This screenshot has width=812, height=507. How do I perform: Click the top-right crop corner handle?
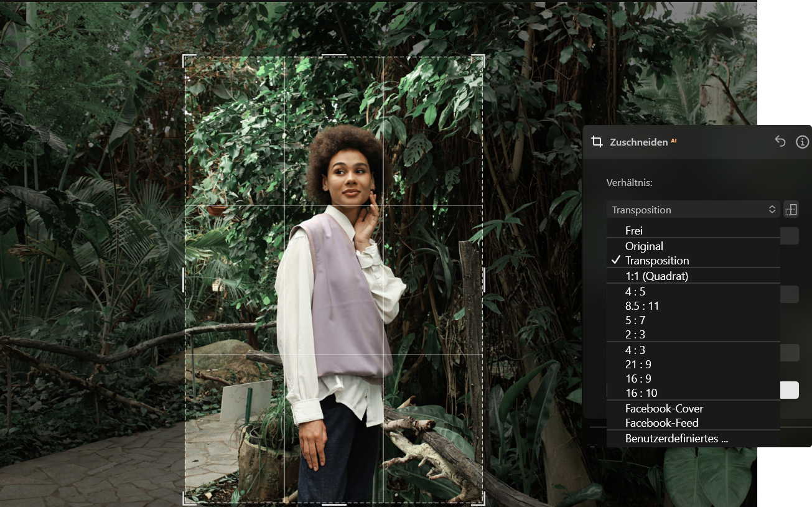tap(478, 60)
